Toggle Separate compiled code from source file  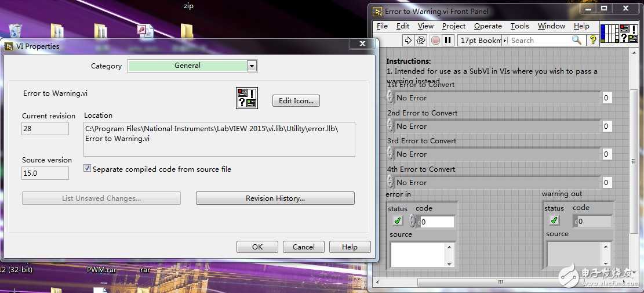pyautogui.click(x=87, y=168)
